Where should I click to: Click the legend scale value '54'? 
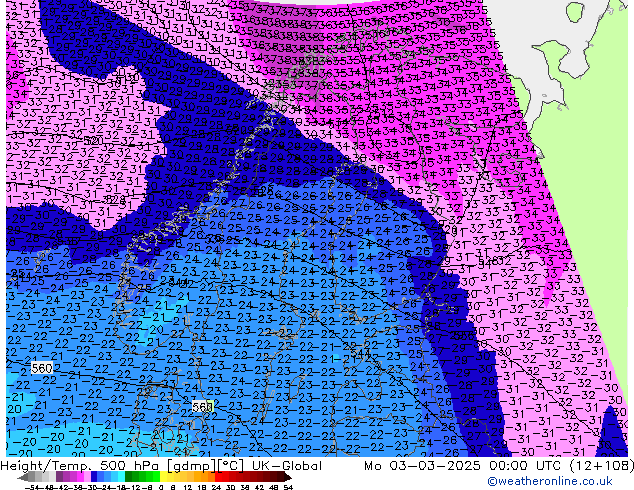(288, 487)
